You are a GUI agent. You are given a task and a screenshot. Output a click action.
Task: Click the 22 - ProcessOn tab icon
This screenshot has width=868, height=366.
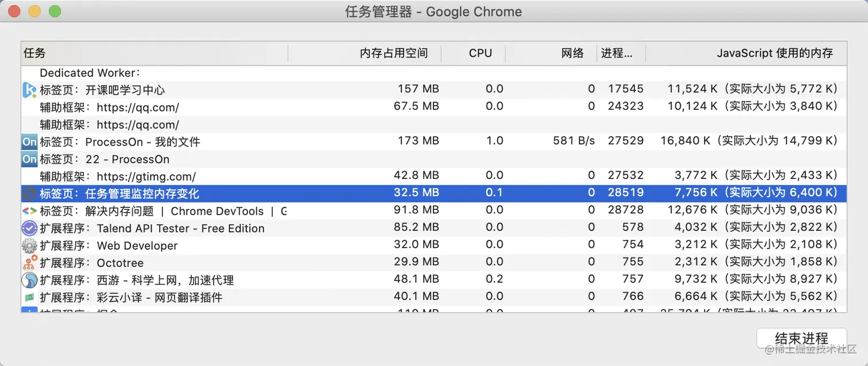29,159
